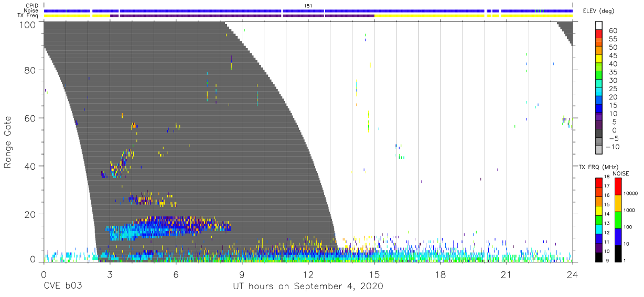Click the blue 20-degree elevation color swatch
Screen dimensions: 644x297
pyautogui.click(x=599, y=100)
